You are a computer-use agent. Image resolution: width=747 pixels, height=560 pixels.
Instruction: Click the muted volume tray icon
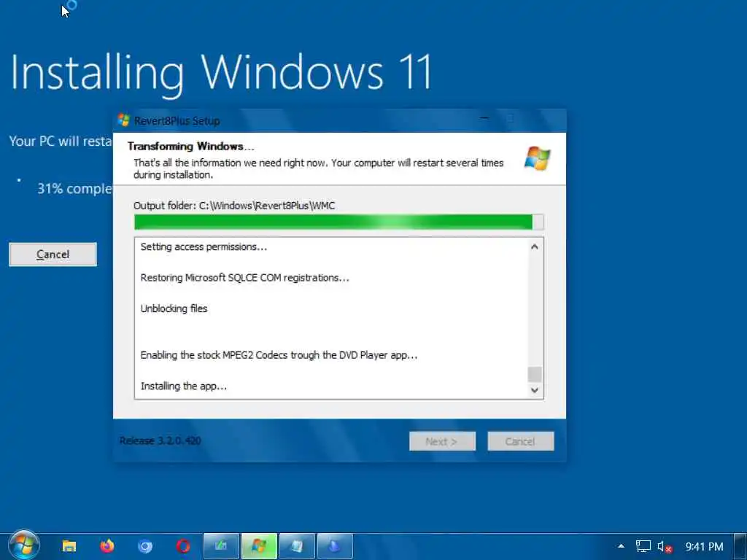665,547
